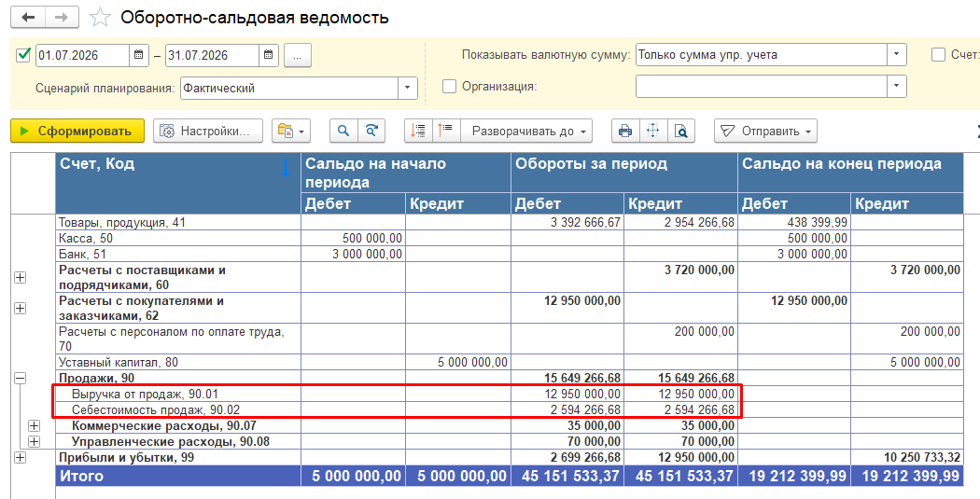980x499 pixels.
Task: Collapse all groups icon
Action: (x=418, y=132)
